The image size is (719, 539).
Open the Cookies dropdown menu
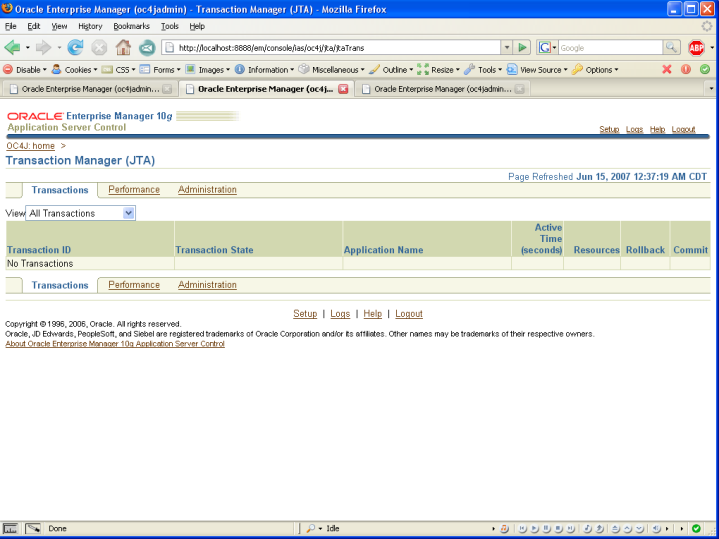[75, 70]
